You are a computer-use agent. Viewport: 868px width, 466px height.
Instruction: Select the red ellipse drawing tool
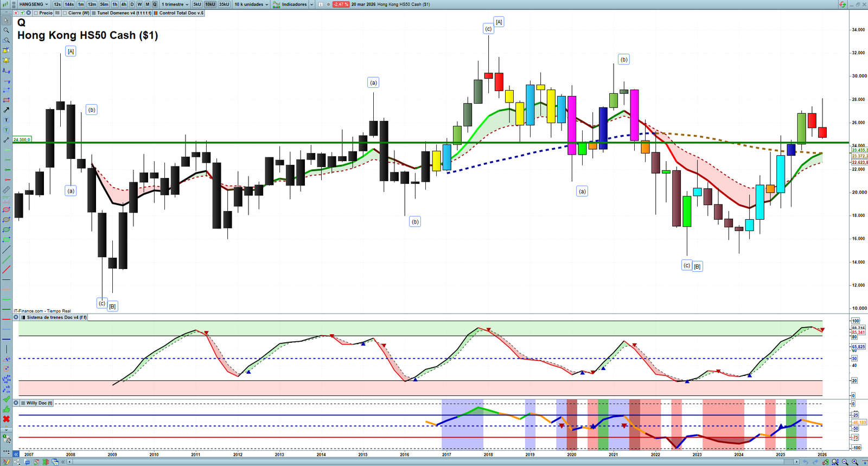tap(6, 210)
